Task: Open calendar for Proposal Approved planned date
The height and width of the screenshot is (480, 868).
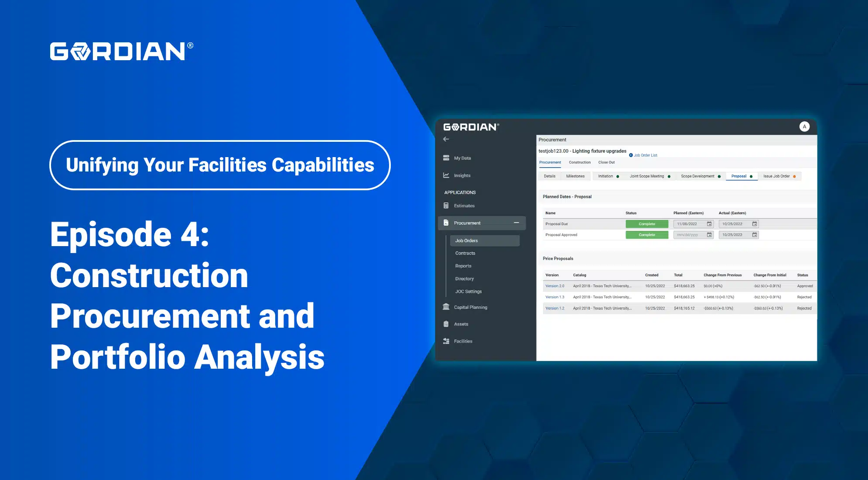Action: [x=709, y=235]
